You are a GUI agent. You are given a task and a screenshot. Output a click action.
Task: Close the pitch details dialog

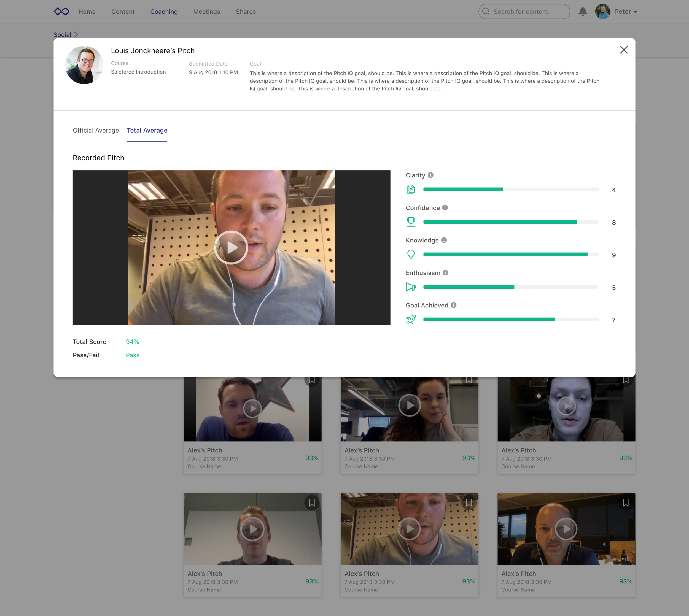click(624, 50)
